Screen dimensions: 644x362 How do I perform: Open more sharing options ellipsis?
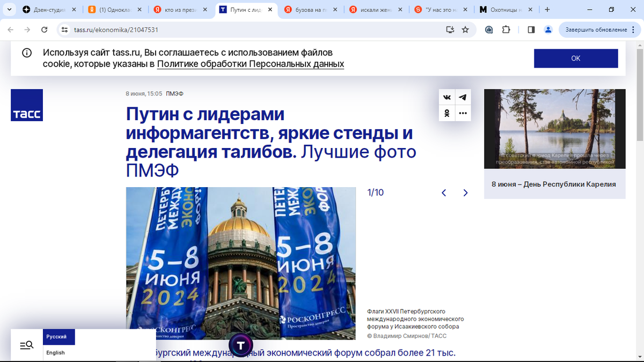point(463,113)
